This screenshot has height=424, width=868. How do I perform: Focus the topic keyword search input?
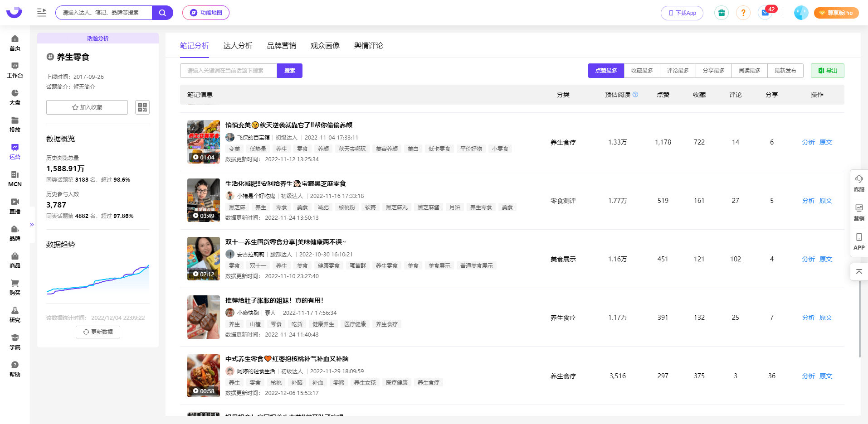[x=229, y=71]
